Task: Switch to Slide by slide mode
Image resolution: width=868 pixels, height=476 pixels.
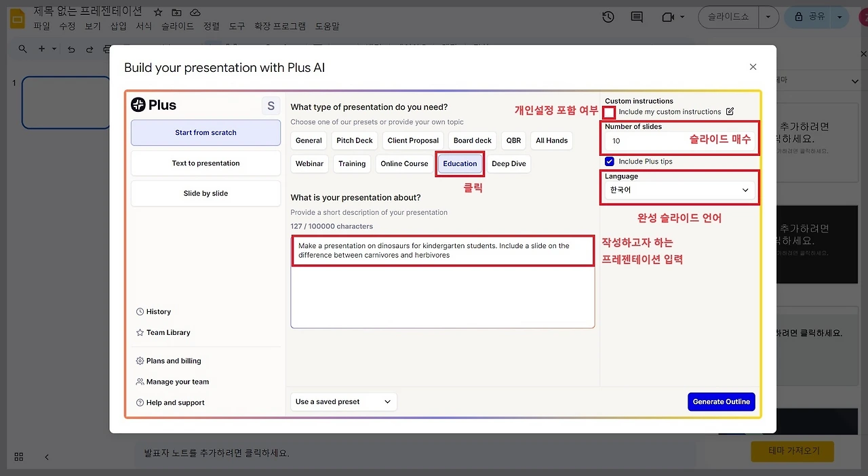Action: click(x=205, y=193)
